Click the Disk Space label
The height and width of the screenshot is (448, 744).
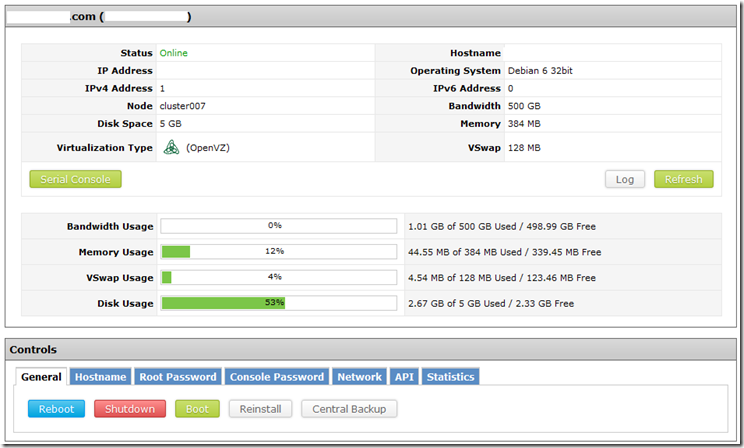125,123
